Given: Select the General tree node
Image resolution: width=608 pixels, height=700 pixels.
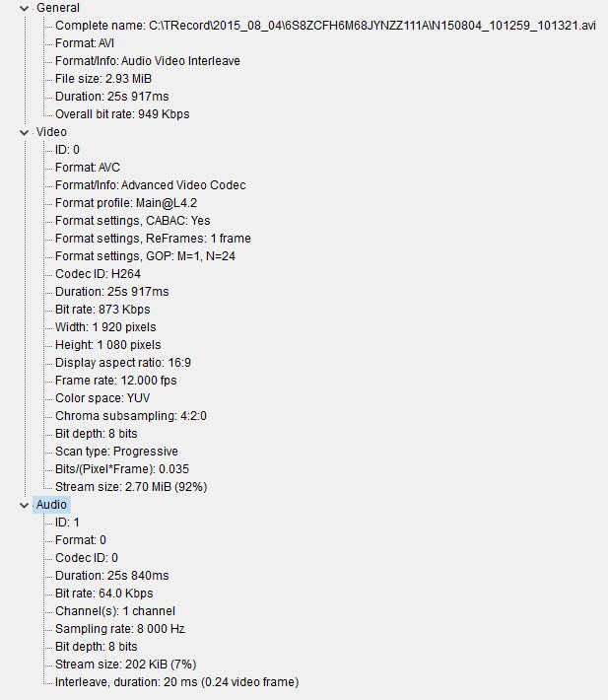Looking at the screenshot, I should tap(58, 8).
